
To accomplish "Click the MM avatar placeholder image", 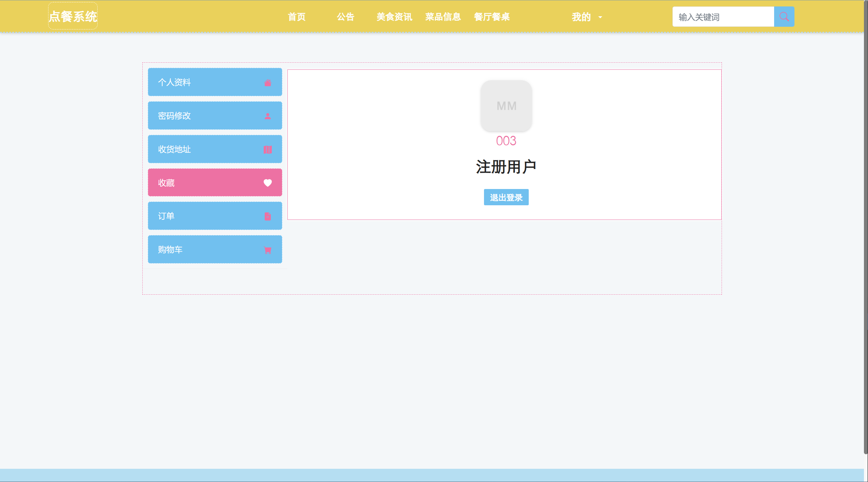I will pos(506,106).
